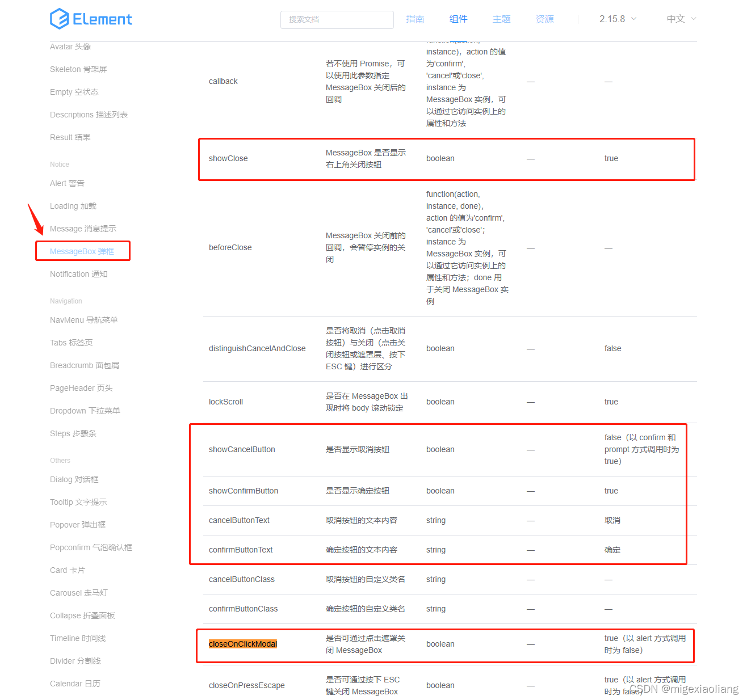Open Divider 分割线 page

75,661
